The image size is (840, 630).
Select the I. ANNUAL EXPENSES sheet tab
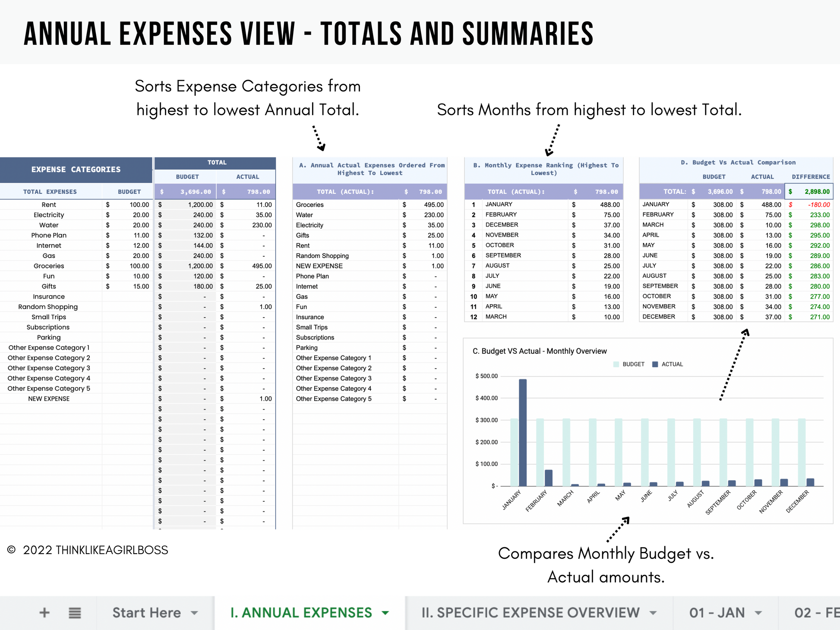pyautogui.click(x=301, y=613)
